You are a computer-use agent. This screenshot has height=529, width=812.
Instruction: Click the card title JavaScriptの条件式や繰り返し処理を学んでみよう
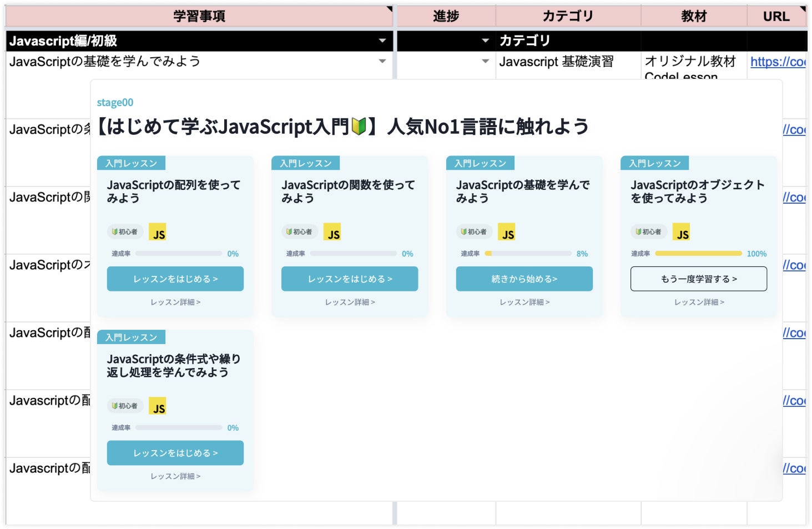pyautogui.click(x=174, y=366)
